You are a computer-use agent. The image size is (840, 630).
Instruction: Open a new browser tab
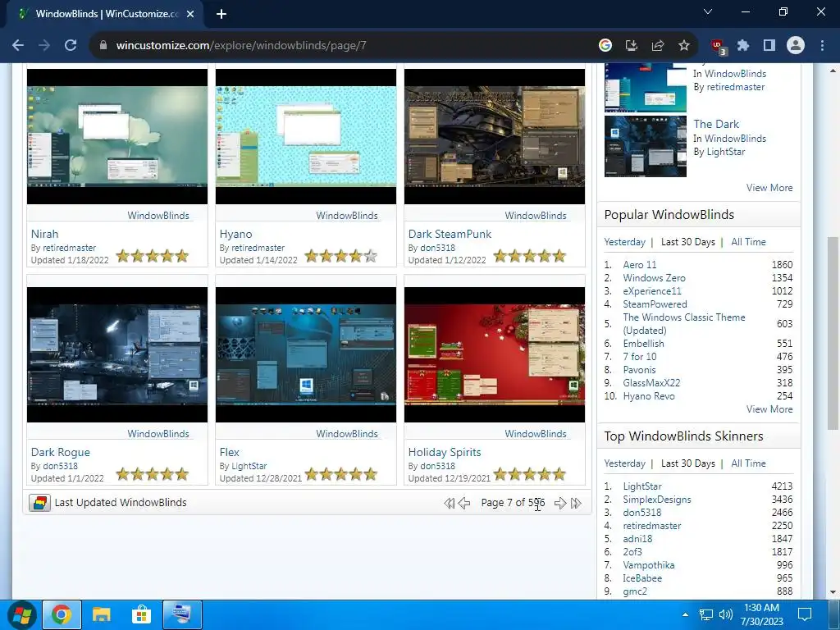(221, 14)
